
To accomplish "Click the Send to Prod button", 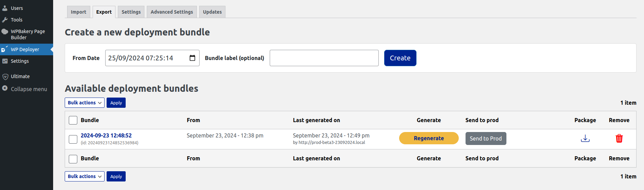I will coord(486,138).
